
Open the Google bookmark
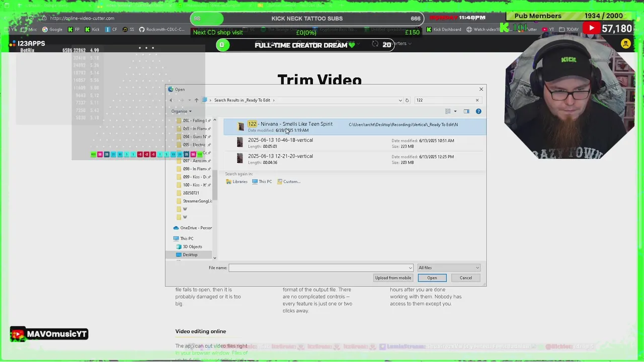coord(52,30)
